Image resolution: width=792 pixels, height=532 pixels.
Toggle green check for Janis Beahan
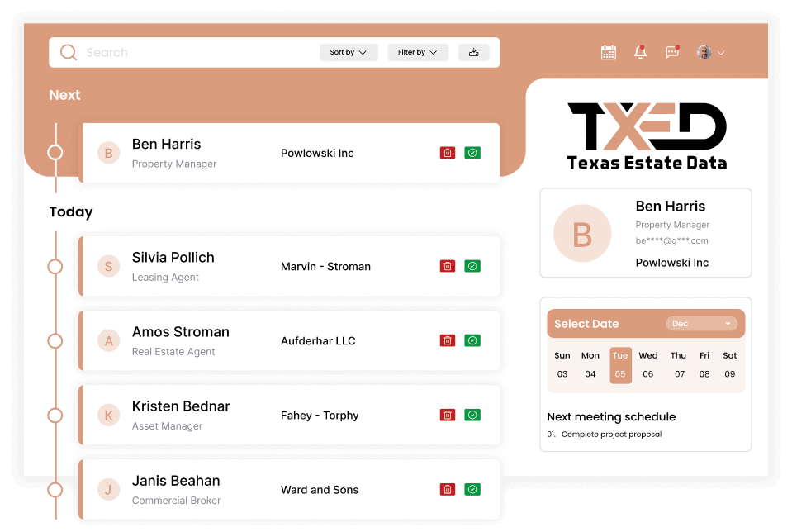(472, 489)
